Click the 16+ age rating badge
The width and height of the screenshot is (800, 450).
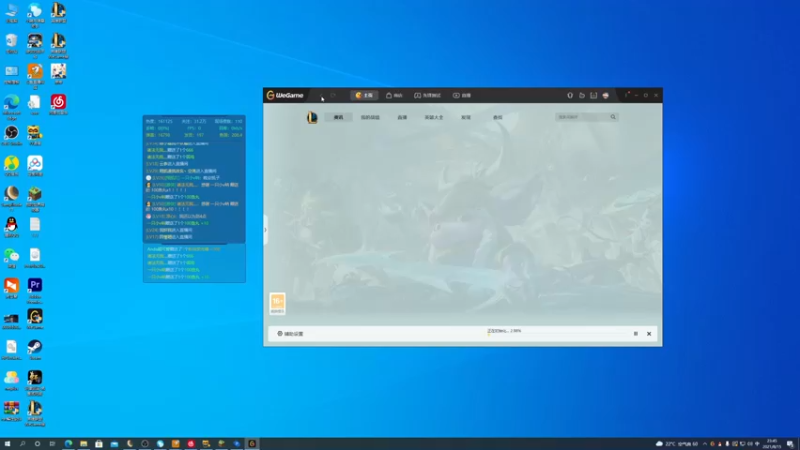point(277,303)
